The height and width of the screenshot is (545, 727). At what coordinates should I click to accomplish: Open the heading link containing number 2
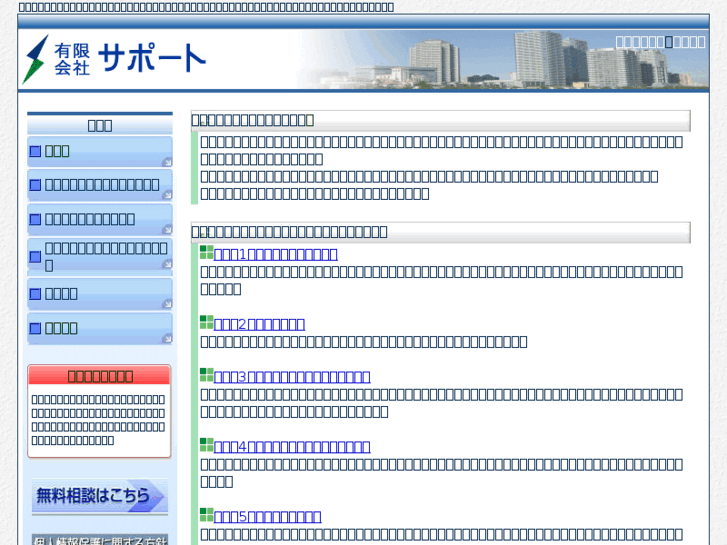pos(259,324)
